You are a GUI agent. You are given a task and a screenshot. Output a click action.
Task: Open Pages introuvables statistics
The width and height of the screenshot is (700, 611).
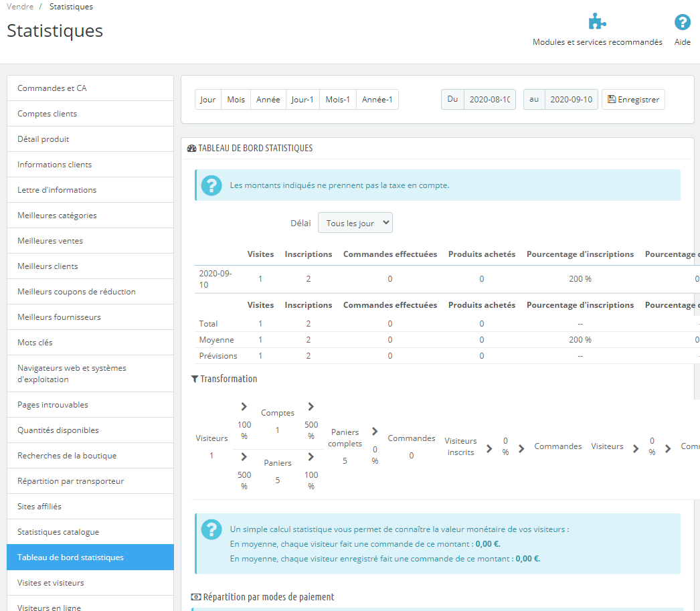point(90,405)
